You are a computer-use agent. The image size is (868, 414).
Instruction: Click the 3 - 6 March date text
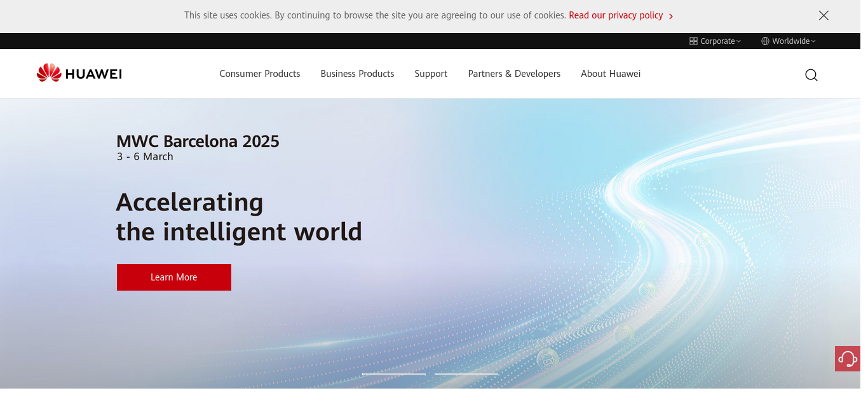tap(145, 156)
